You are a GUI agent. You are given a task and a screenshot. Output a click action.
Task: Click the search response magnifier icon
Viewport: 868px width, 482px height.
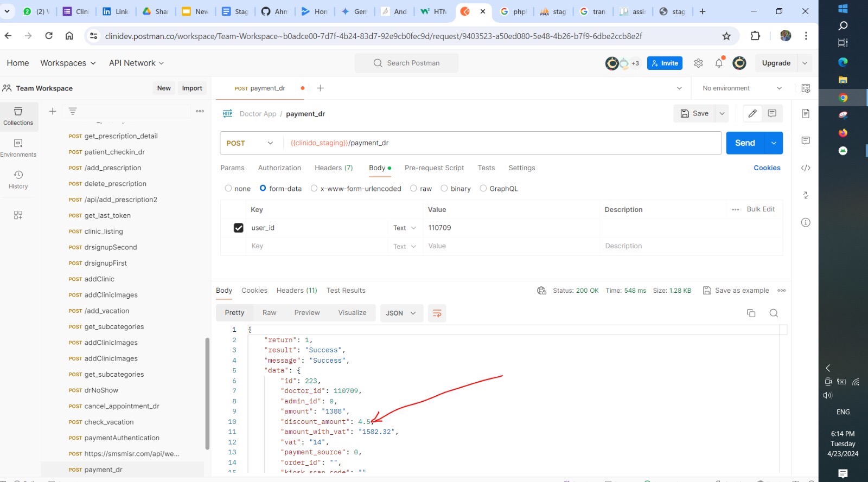click(774, 313)
